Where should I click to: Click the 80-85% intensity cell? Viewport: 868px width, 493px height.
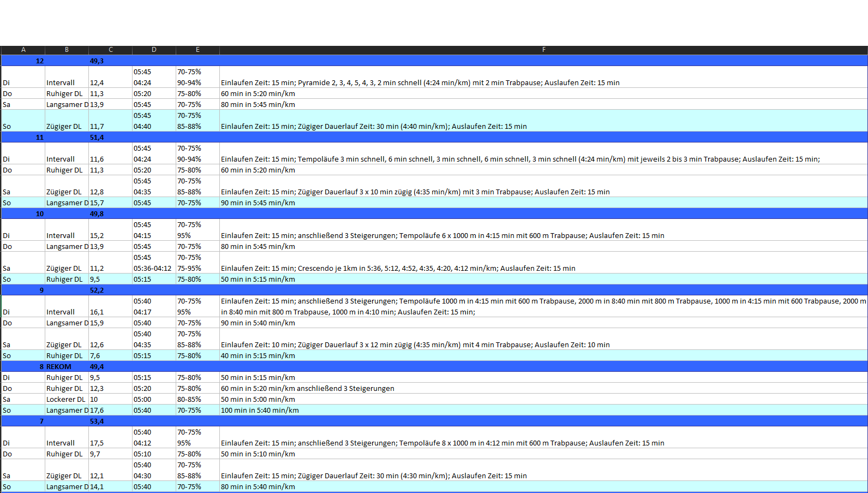(189, 399)
